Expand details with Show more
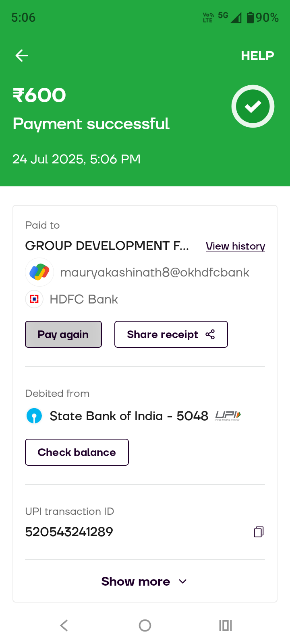 136,581
